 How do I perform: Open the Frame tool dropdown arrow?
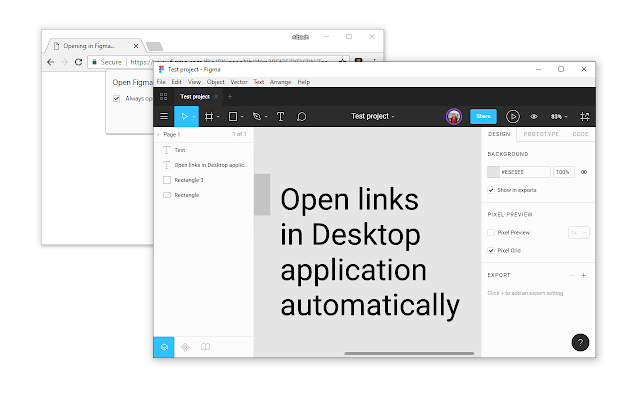pyautogui.click(x=218, y=117)
